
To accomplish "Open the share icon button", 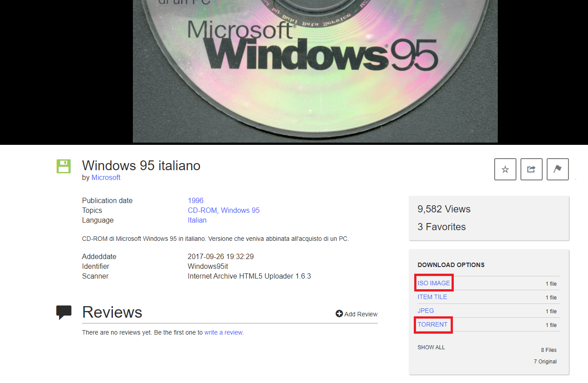I will [532, 169].
